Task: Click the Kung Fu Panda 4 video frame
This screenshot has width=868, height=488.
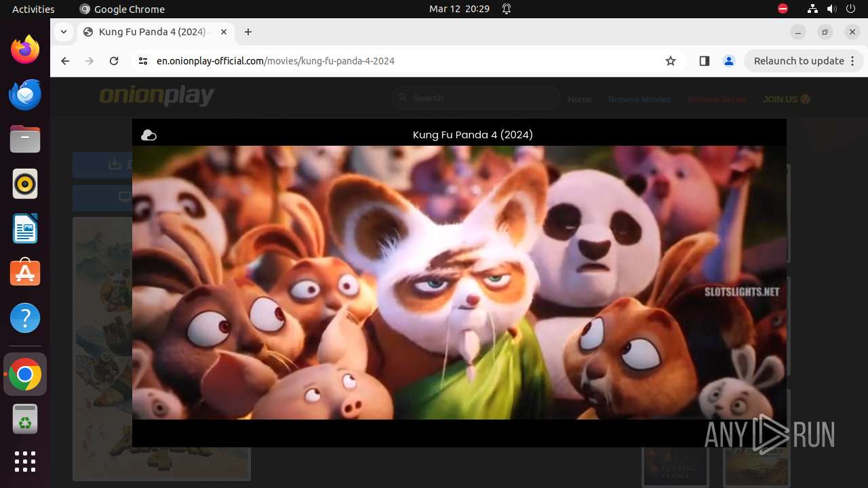Action: 459,283
